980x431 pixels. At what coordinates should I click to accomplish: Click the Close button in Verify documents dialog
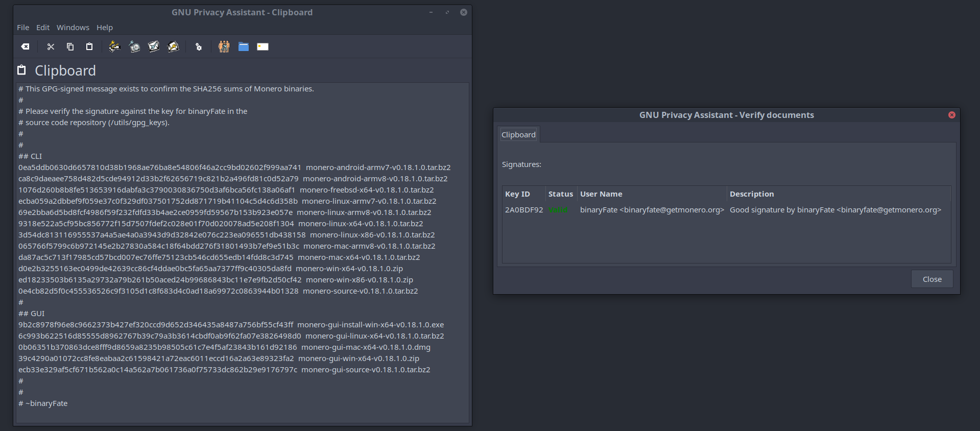(x=932, y=279)
